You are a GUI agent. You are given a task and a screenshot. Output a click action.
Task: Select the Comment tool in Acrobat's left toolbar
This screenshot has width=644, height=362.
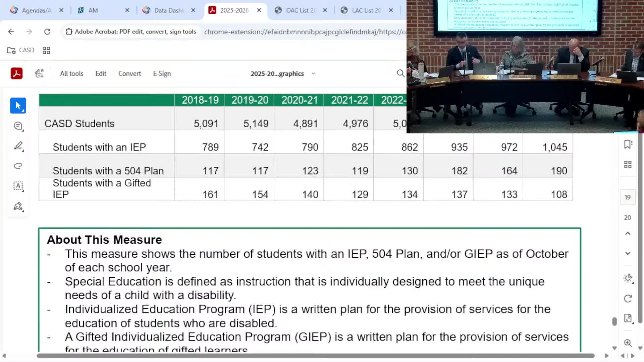18,126
